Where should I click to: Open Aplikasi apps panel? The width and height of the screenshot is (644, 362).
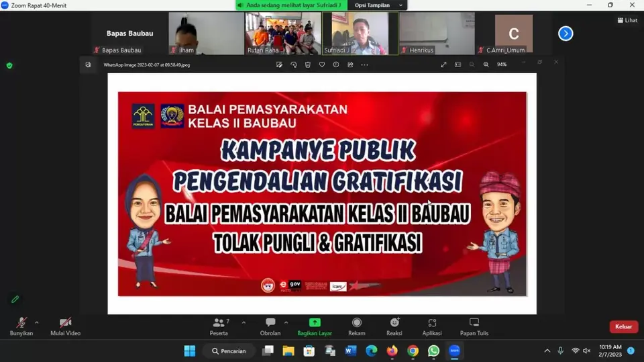coord(432,326)
